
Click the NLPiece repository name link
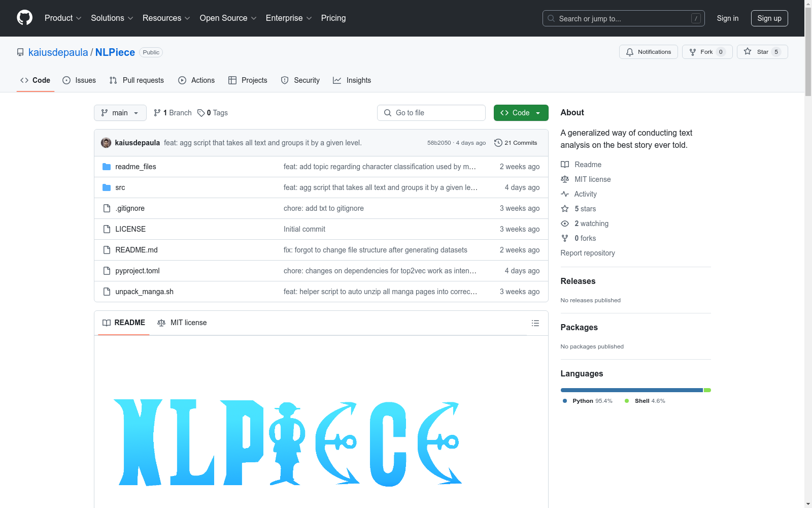coord(115,52)
